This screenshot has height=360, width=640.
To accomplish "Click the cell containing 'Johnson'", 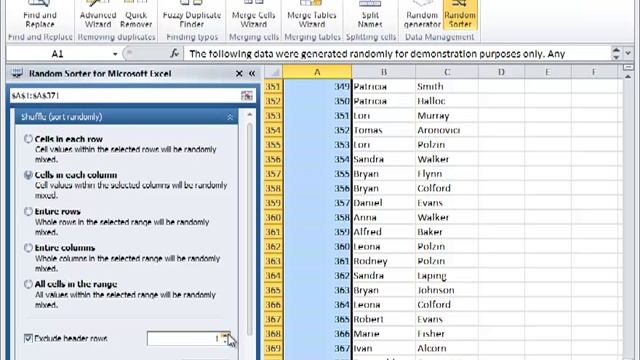I will click(x=447, y=290).
